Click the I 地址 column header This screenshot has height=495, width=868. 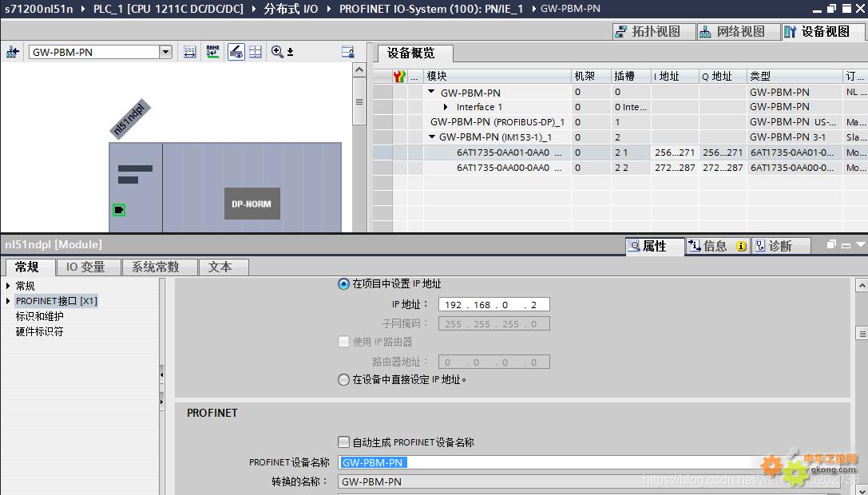coord(675,77)
